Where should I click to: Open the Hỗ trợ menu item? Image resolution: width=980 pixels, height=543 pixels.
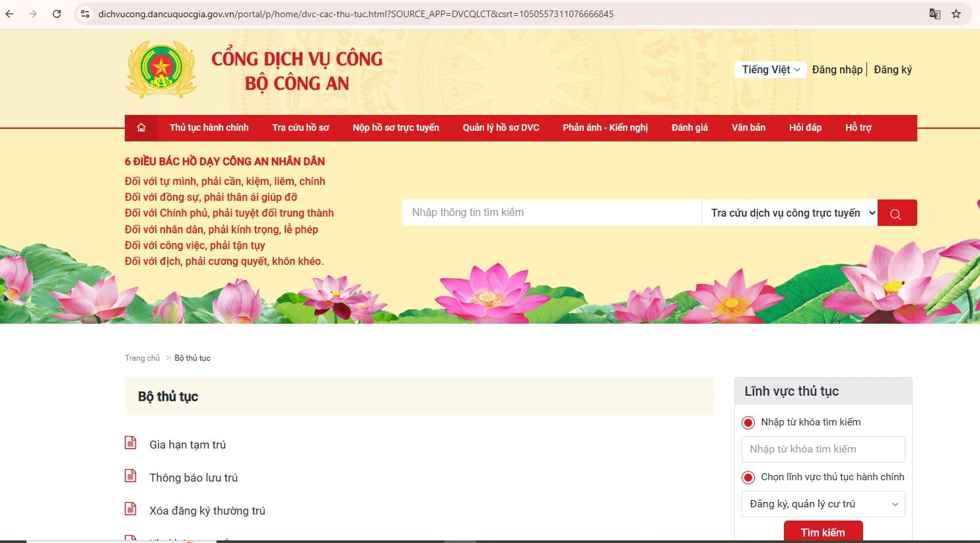point(858,127)
